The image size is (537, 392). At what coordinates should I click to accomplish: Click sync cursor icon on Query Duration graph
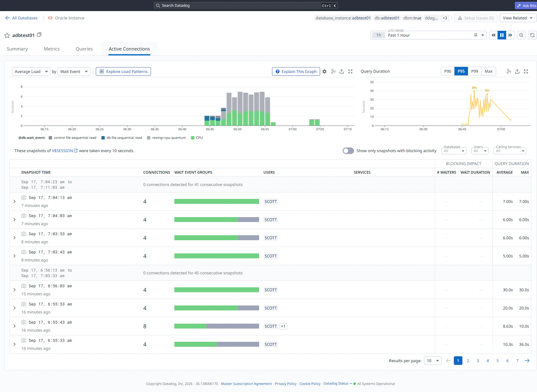tap(509, 71)
